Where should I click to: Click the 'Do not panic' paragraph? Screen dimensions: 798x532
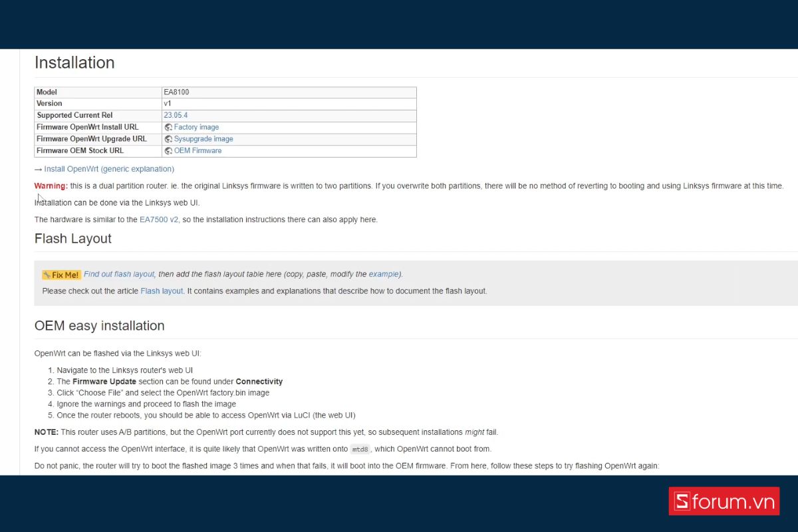(347, 465)
